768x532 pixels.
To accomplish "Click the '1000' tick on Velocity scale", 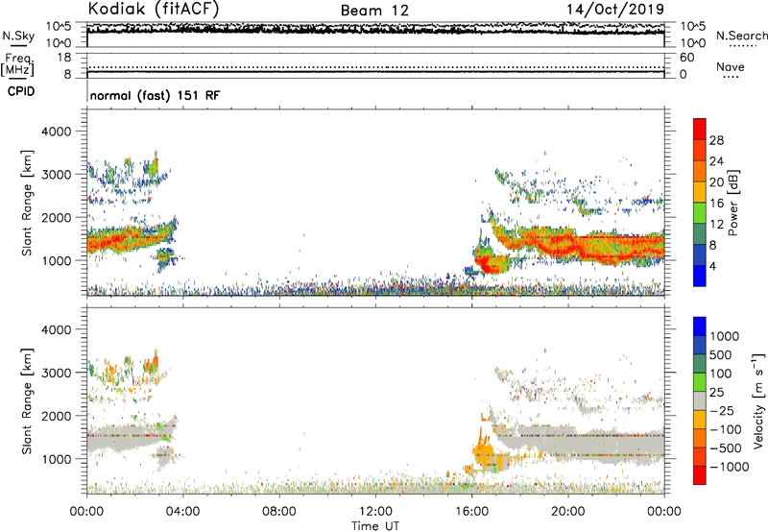I will coord(724,336).
